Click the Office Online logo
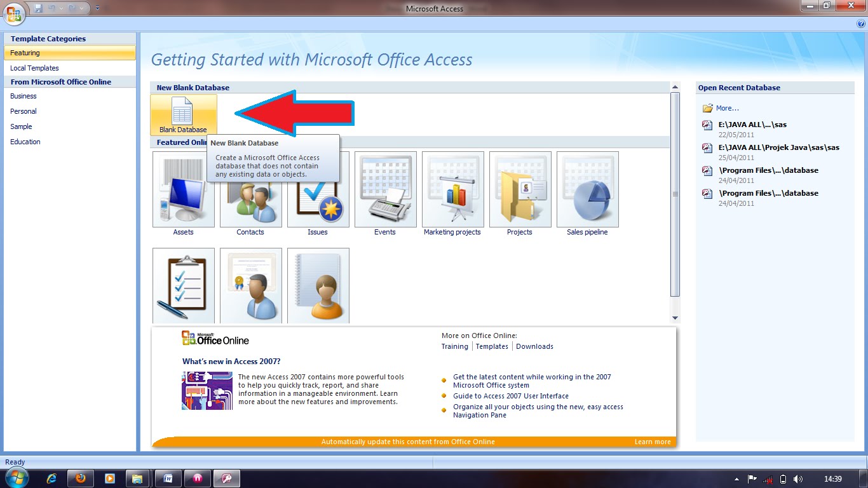This screenshot has width=868, height=488. [x=215, y=338]
